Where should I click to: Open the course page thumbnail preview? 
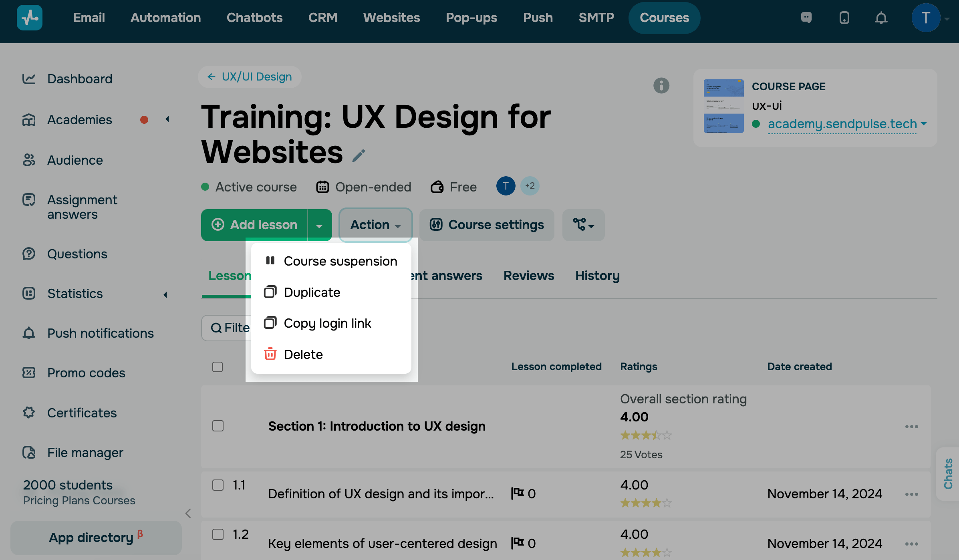click(x=723, y=106)
